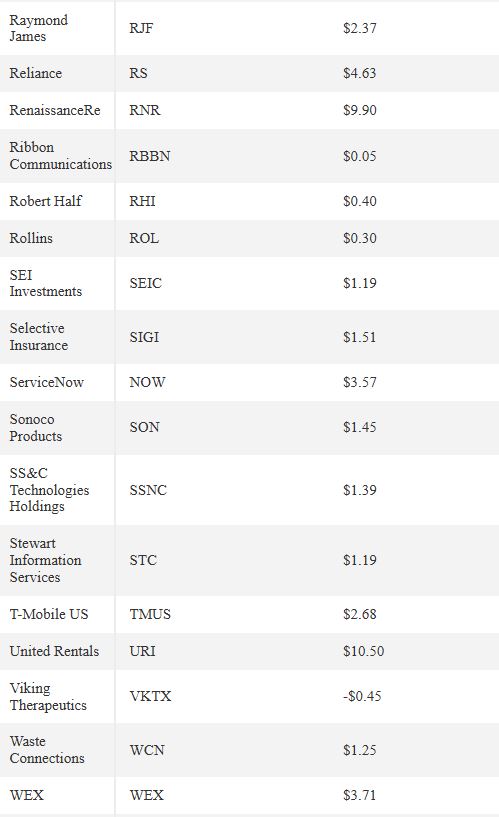Click the WEX $3.71 estimate value

pos(359,795)
